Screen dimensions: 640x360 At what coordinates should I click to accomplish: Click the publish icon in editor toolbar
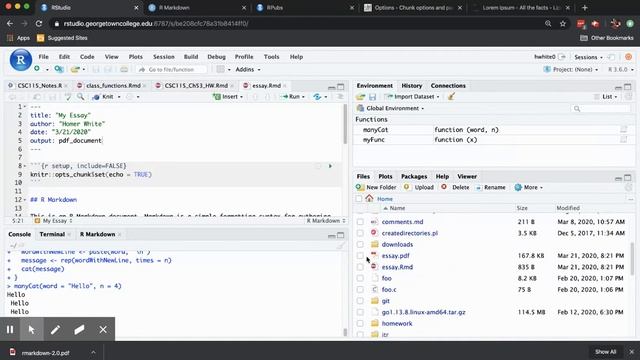pyautogui.click(x=317, y=97)
